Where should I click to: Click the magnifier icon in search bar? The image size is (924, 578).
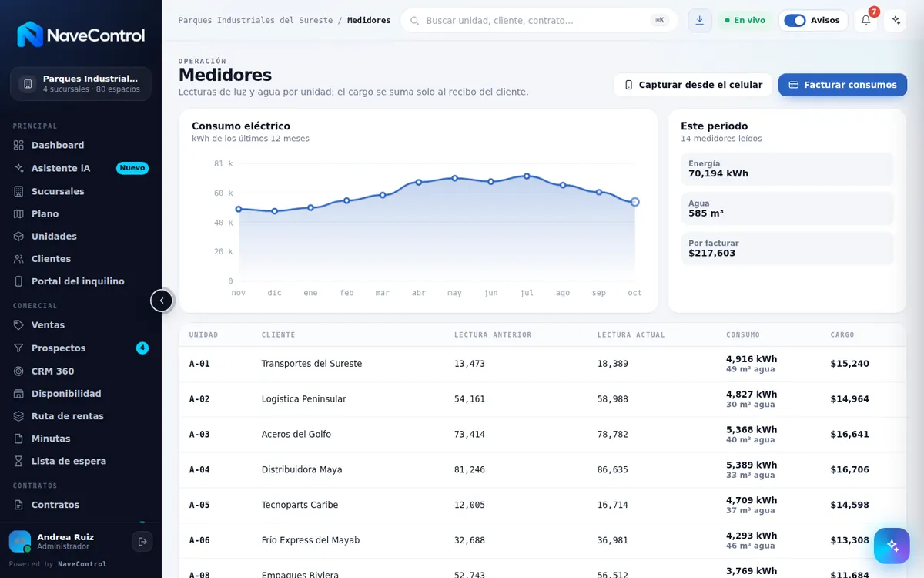pyautogui.click(x=415, y=21)
